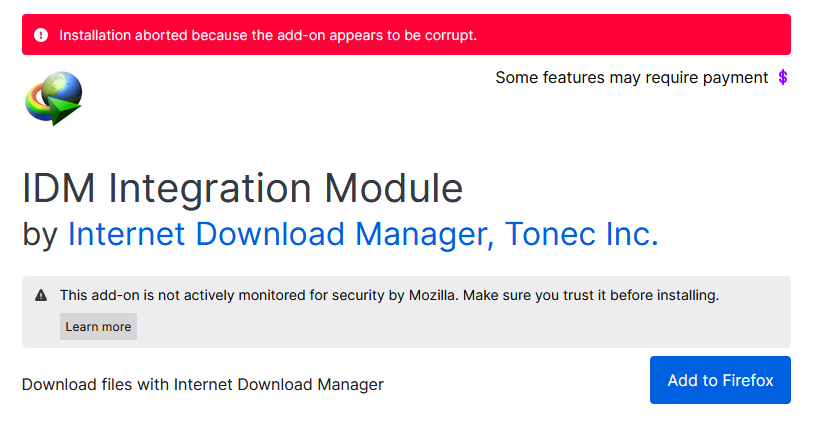Screen dimensions: 815x431
Task: Follow the Internet Download Manager author link
Action: [275, 234]
